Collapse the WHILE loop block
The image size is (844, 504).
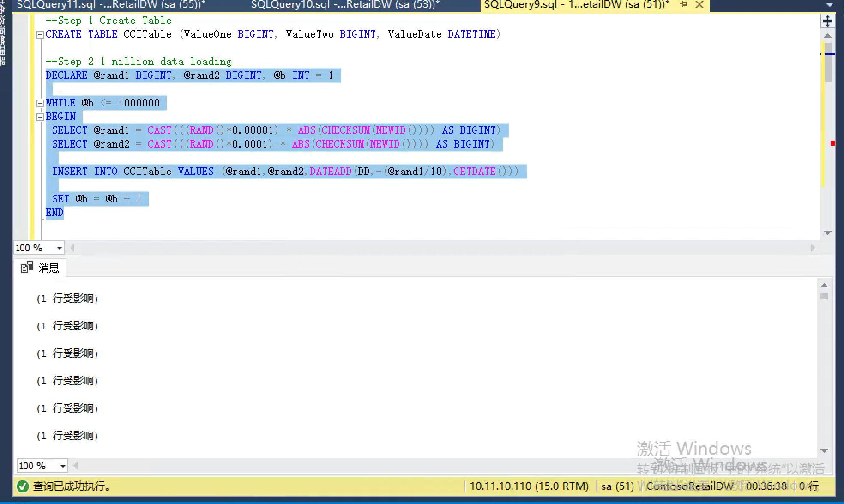tap(40, 103)
